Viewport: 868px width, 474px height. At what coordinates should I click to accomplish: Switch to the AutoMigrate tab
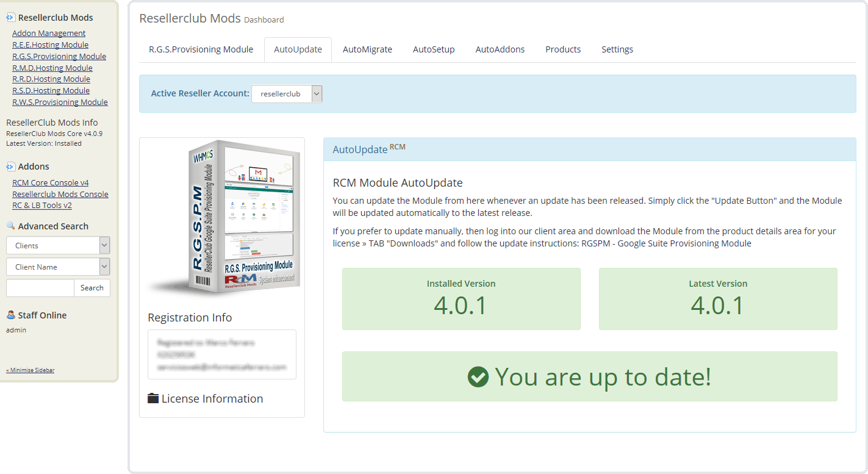367,49
